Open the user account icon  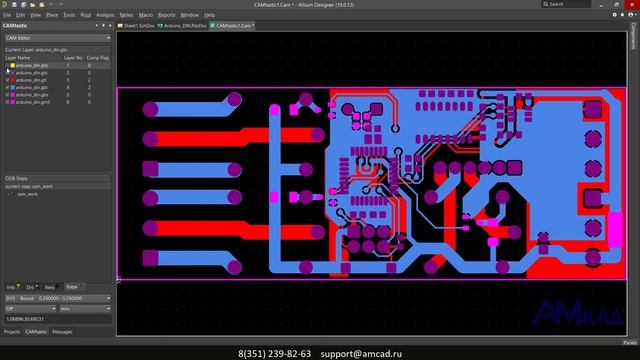point(631,15)
